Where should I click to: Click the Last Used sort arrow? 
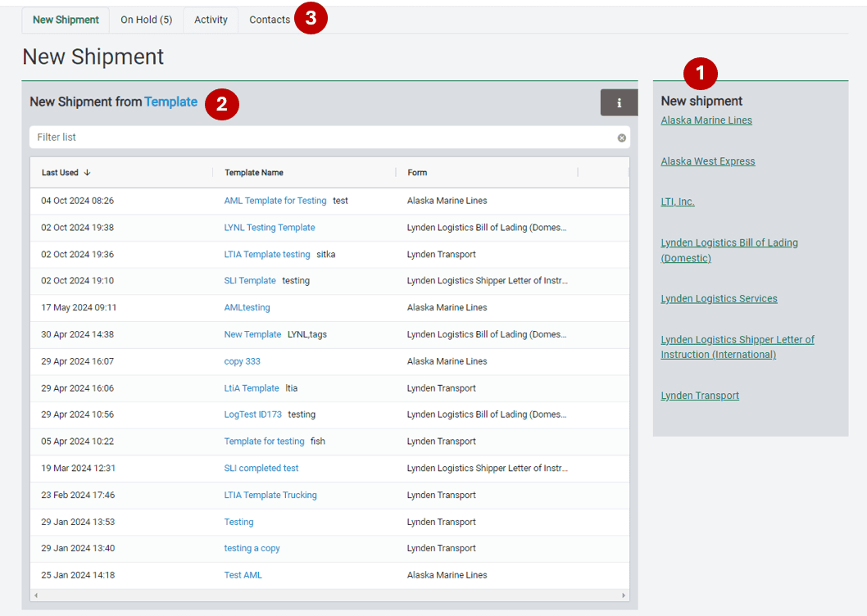click(x=88, y=173)
